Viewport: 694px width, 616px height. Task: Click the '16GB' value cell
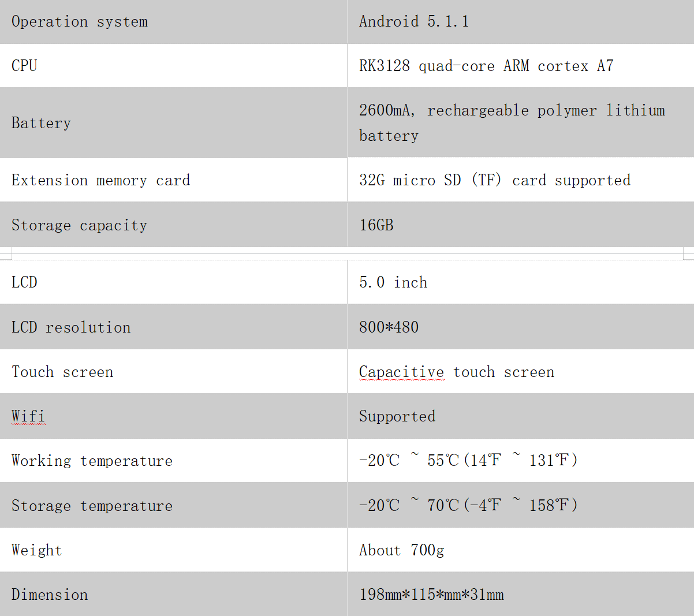521,225
